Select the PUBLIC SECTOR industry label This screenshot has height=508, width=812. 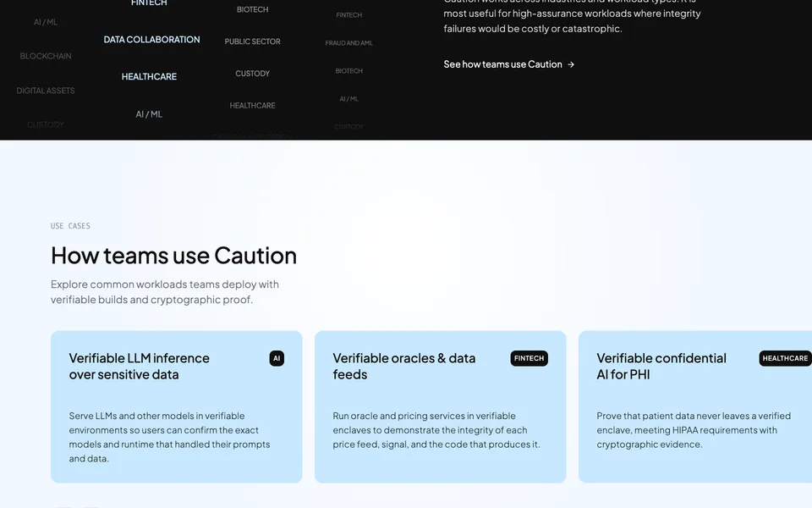[252, 41]
